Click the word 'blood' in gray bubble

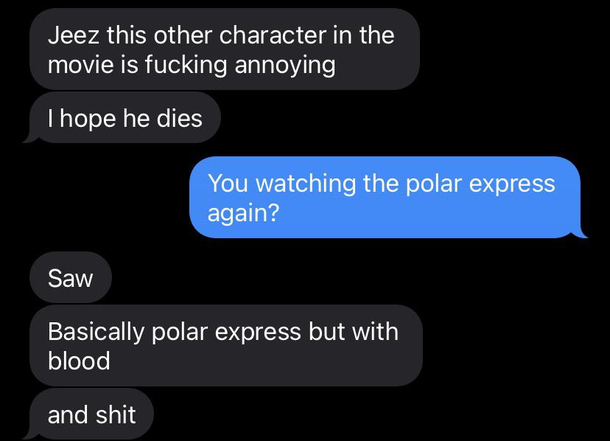pos(79,360)
